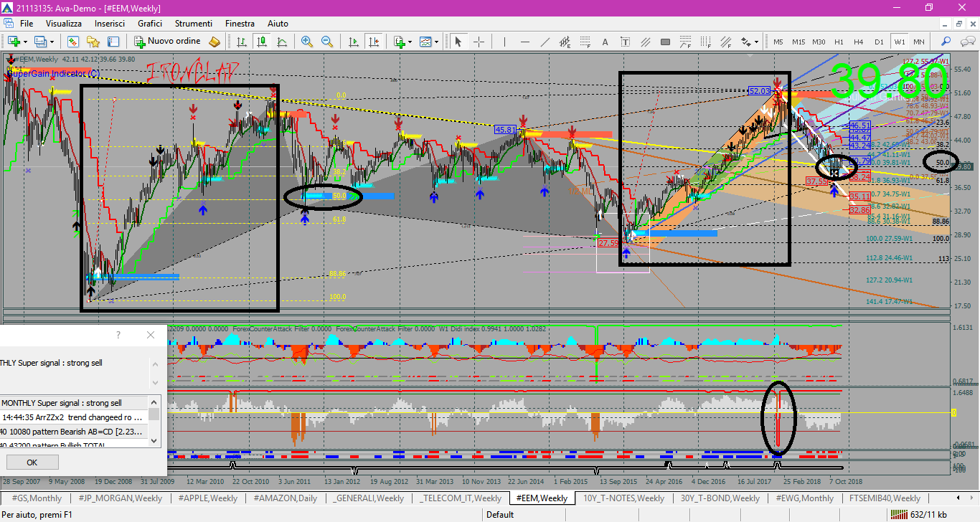Expand the templates dropdown arrow
The width and height of the screenshot is (980, 522).
click(437, 42)
